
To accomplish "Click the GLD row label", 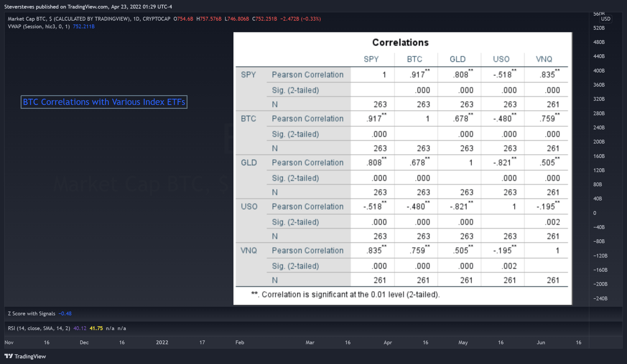I will click(x=249, y=163).
